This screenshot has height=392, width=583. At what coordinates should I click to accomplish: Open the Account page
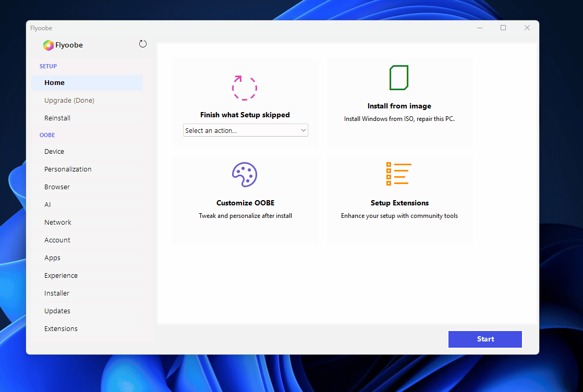57,240
